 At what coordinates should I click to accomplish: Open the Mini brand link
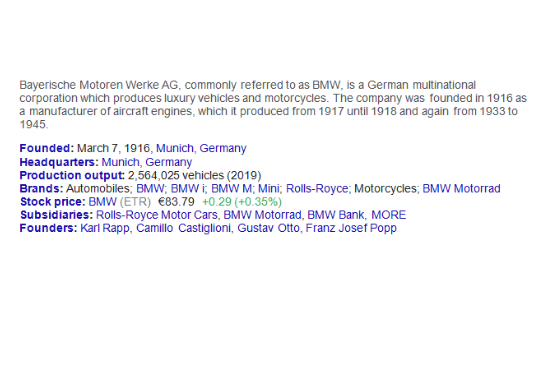tap(269, 189)
